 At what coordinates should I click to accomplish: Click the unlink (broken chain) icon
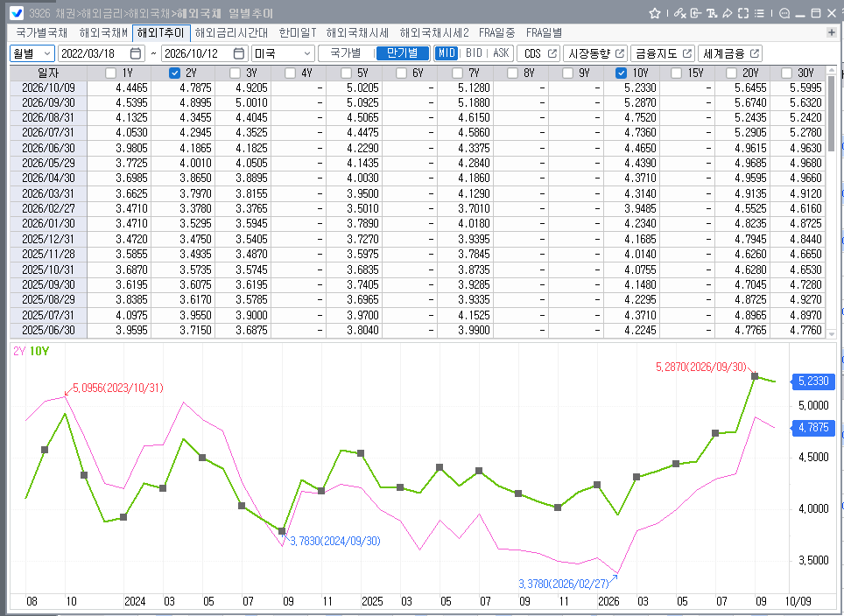click(679, 13)
